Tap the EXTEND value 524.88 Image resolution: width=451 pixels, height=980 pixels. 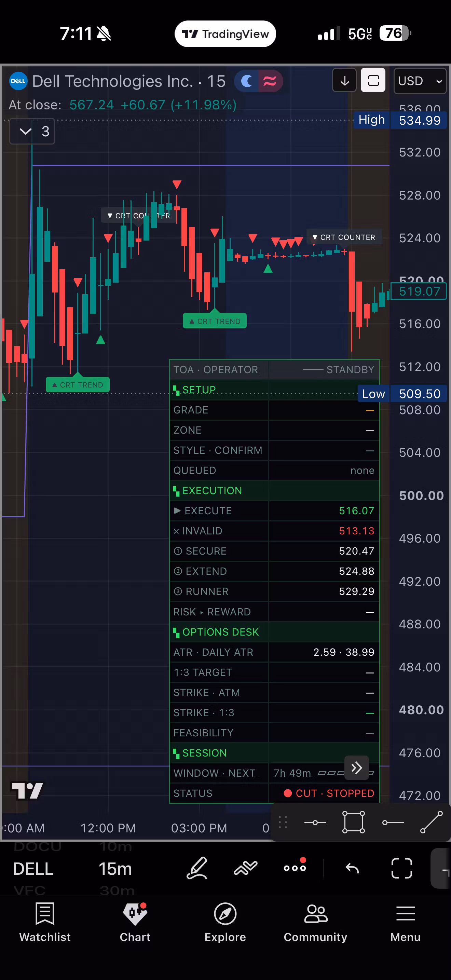(x=356, y=571)
